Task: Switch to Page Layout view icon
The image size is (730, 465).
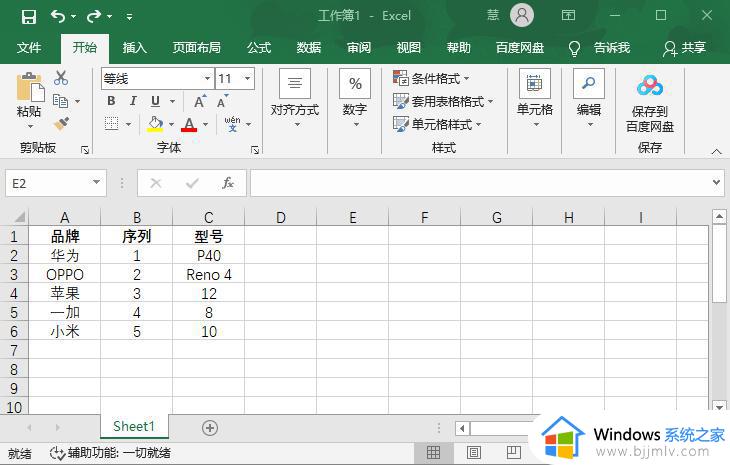Action: click(x=474, y=452)
